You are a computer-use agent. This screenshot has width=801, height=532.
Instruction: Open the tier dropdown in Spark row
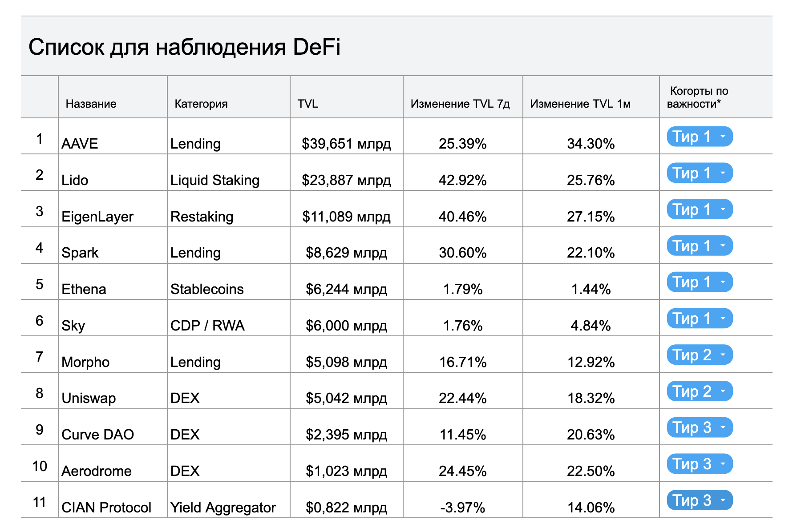pyautogui.click(x=699, y=246)
